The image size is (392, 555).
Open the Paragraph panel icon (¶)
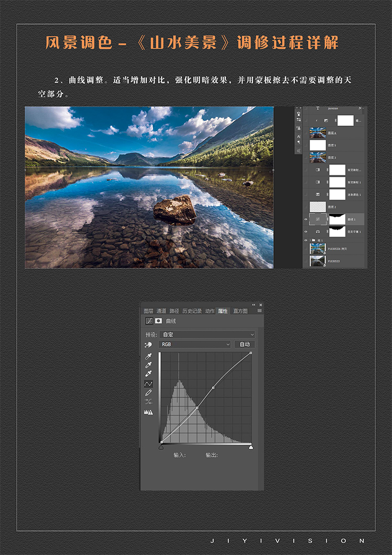(298, 142)
